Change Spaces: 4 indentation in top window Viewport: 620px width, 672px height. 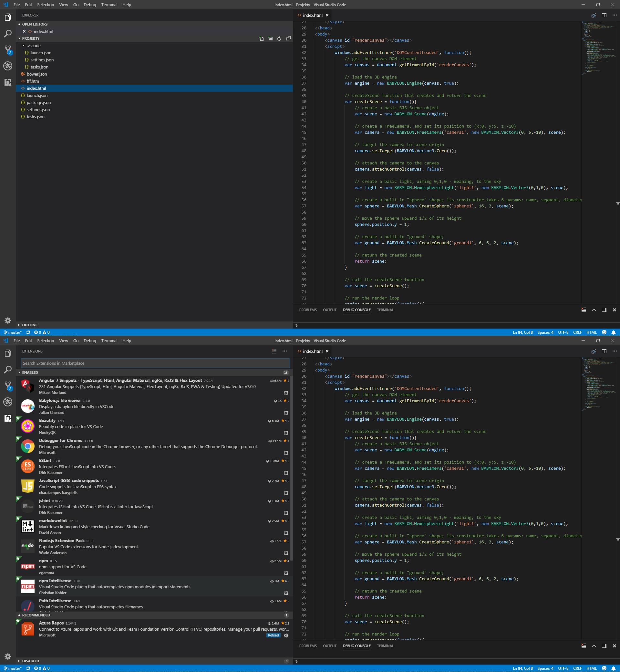click(x=545, y=332)
